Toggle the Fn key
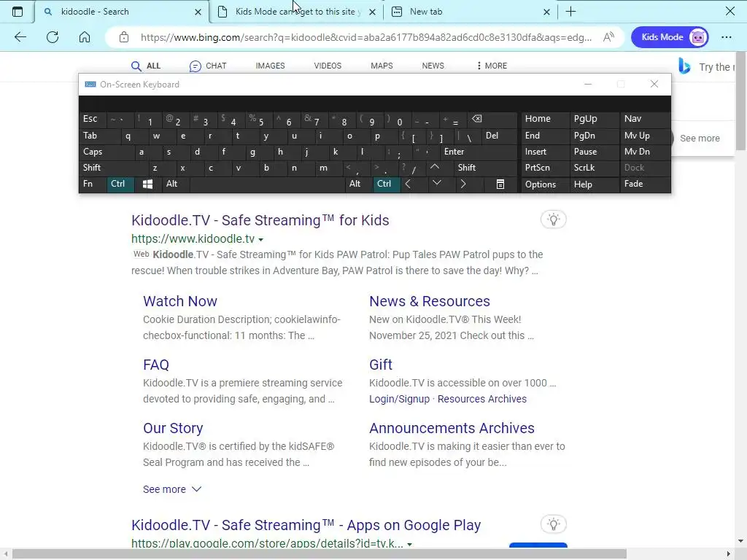The width and height of the screenshot is (747, 560). click(93, 184)
